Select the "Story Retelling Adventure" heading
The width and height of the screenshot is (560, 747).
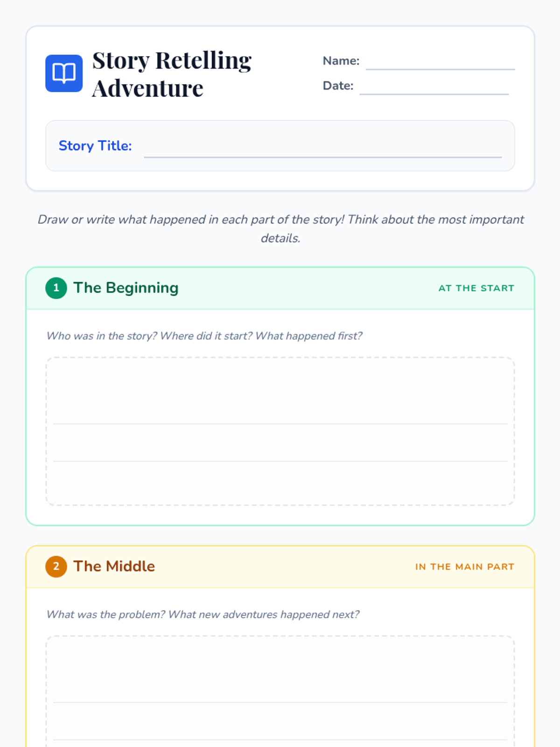tap(172, 74)
